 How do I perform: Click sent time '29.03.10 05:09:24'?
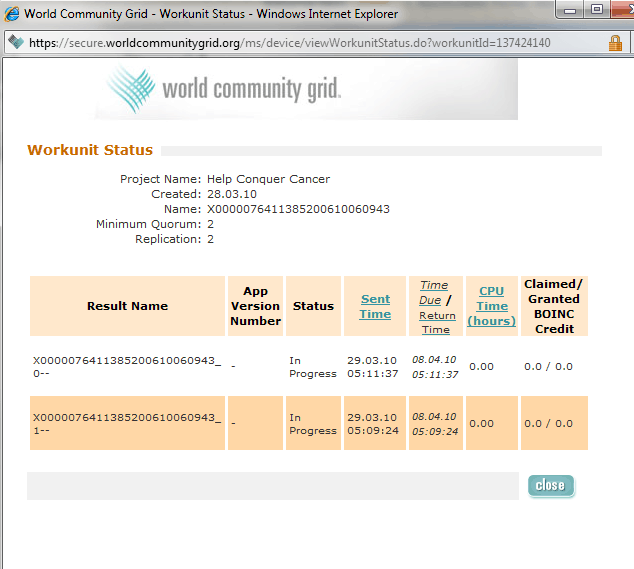pos(373,424)
